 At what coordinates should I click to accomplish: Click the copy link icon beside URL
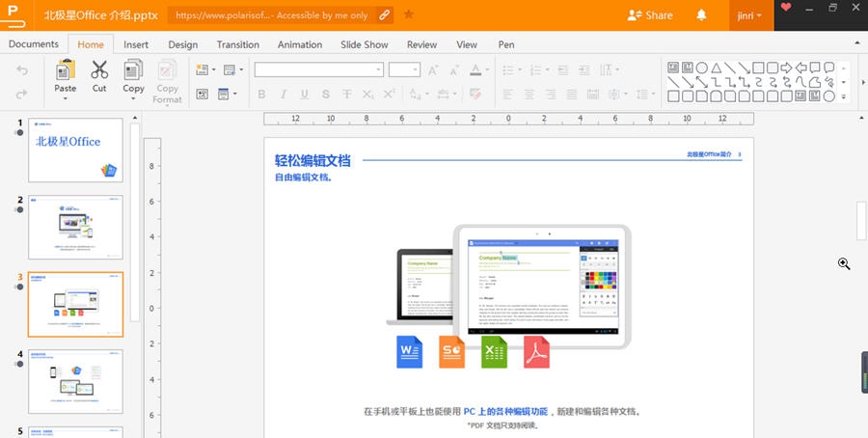(385, 15)
